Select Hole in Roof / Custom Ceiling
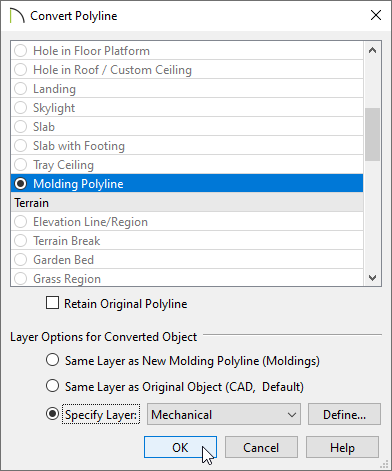 tap(187, 69)
